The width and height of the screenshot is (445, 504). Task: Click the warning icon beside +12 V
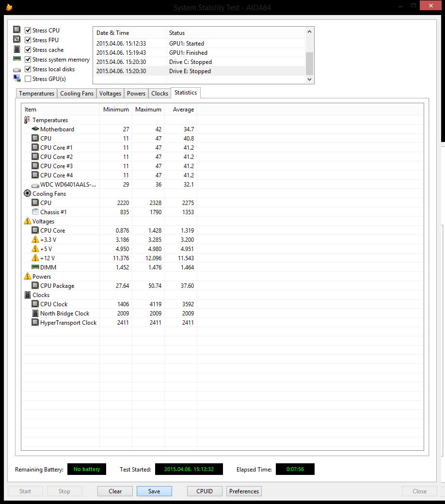pos(35,258)
